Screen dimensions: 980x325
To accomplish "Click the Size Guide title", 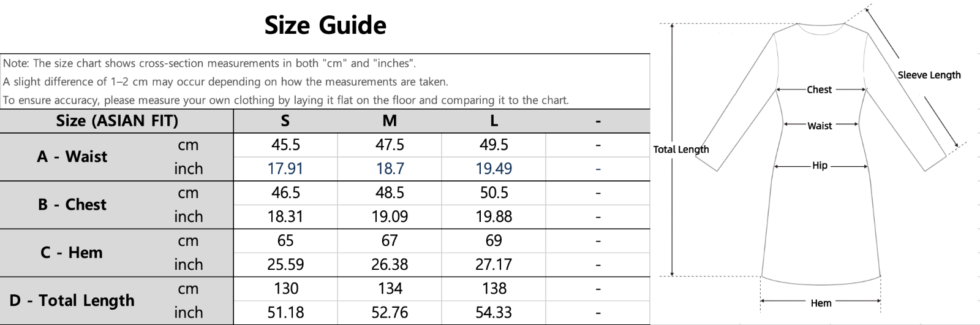I will tap(325, 25).
